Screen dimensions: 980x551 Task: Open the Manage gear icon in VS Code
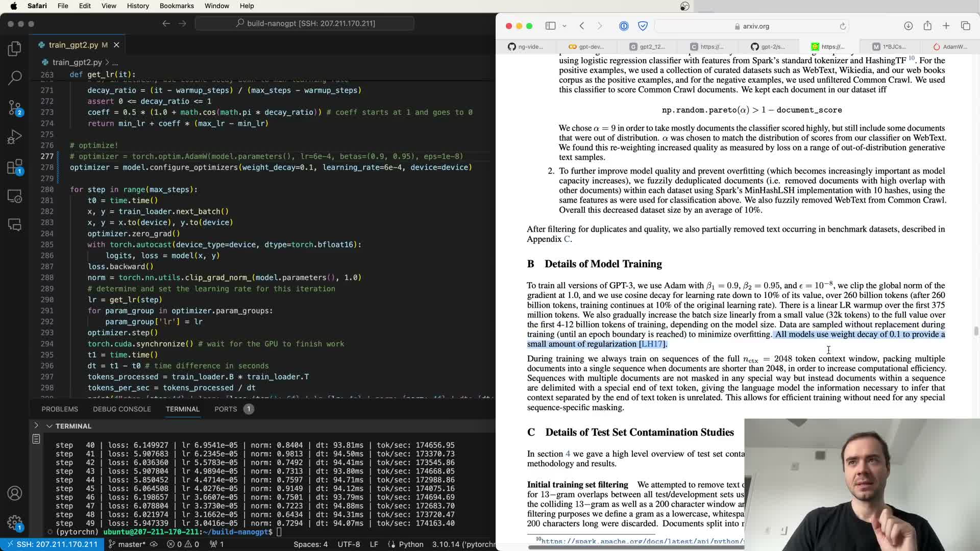point(15,522)
